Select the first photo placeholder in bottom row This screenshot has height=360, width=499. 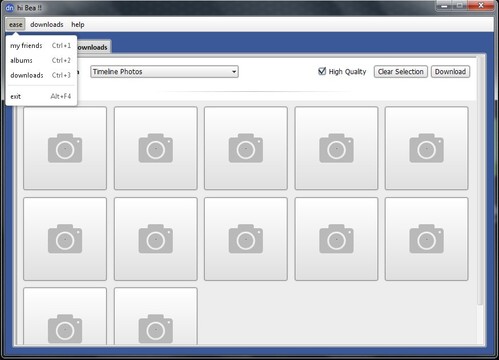coord(65,316)
